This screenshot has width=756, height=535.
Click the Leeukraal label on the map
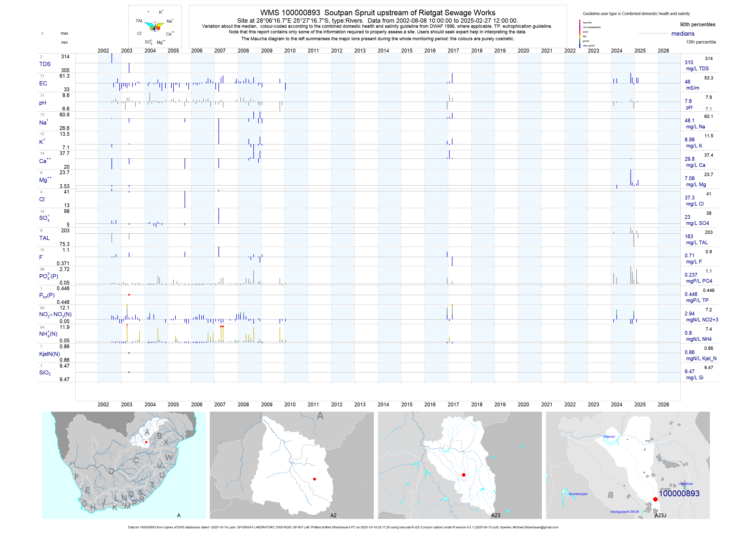click(x=685, y=484)
